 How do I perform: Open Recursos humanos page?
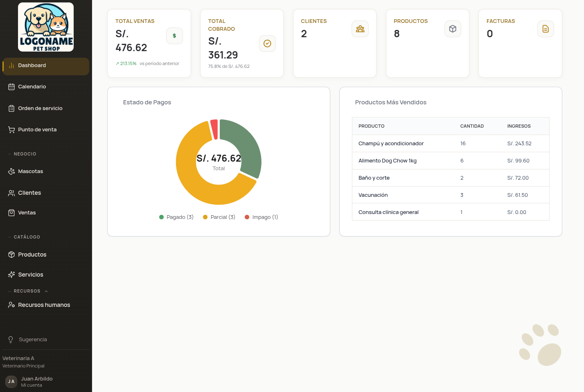click(46, 305)
